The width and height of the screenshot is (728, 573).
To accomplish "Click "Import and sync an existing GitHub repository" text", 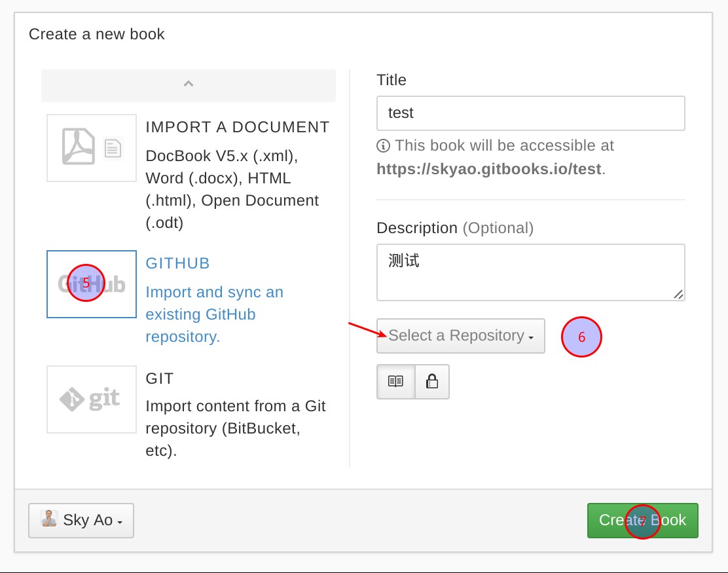I will [214, 314].
